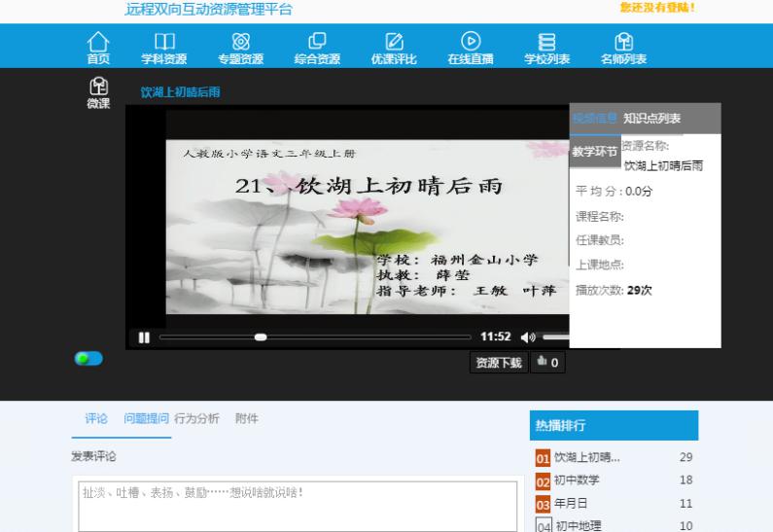
Task: Open 年月日 in hot ranking
Action: coord(571,503)
